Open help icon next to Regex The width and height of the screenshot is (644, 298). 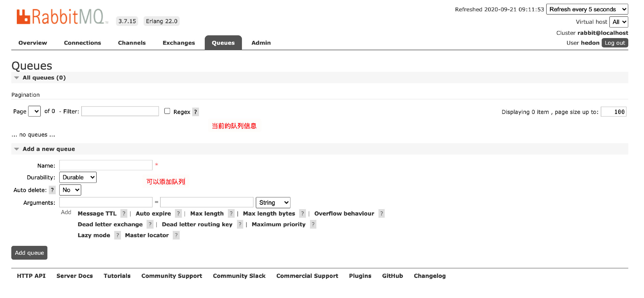point(195,112)
